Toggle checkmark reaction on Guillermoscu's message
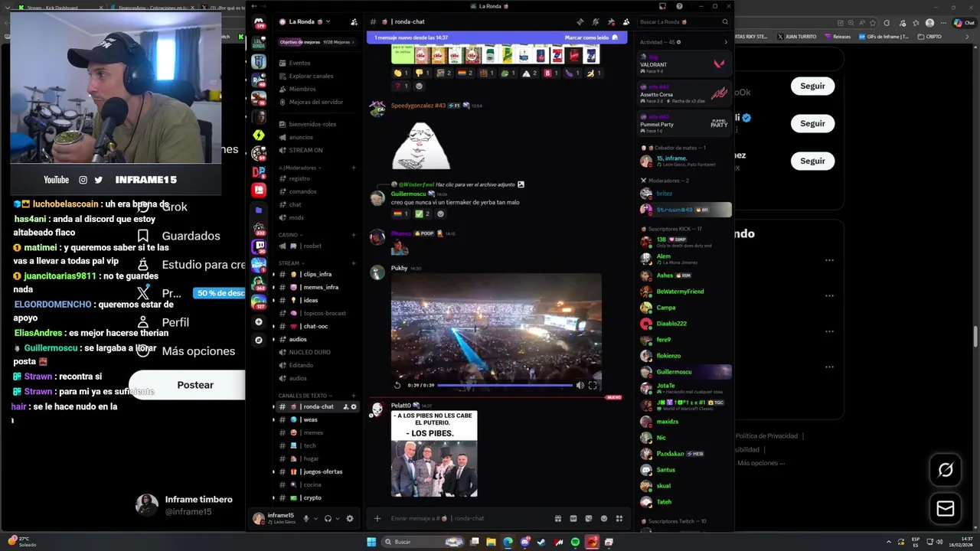The height and width of the screenshot is (551, 980). [x=423, y=214]
